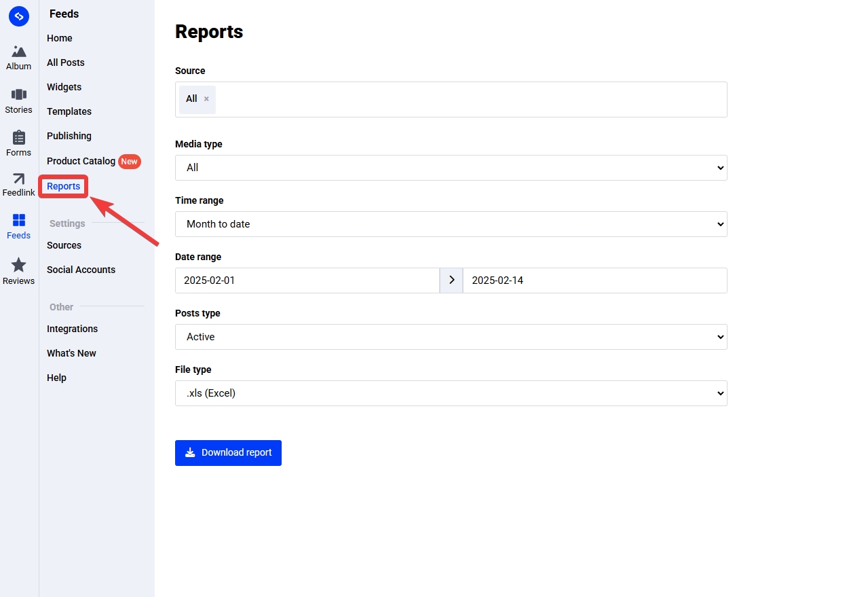868x597 pixels.
Task: Open the Forms section
Action: coord(18,143)
